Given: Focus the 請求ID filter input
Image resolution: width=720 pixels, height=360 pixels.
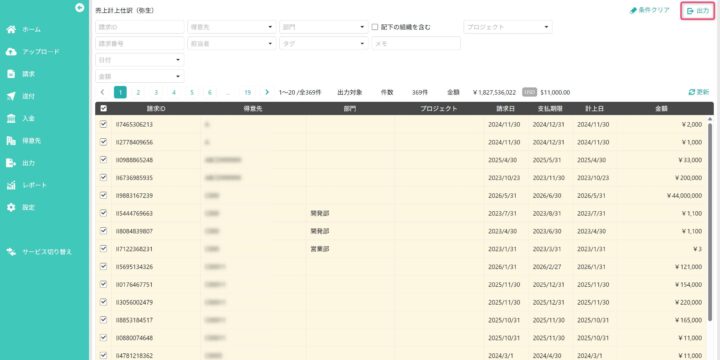Looking at the screenshot, I should pos(140,27).
